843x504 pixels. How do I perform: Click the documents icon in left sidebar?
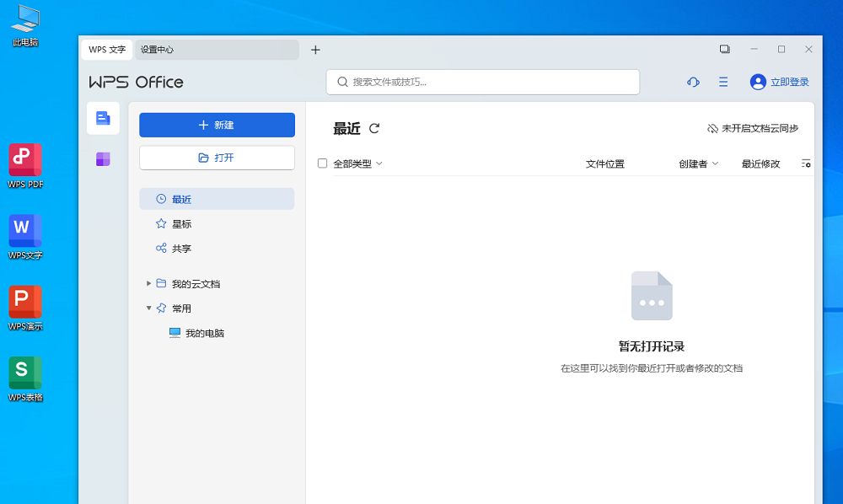click(x=103, y=118)
